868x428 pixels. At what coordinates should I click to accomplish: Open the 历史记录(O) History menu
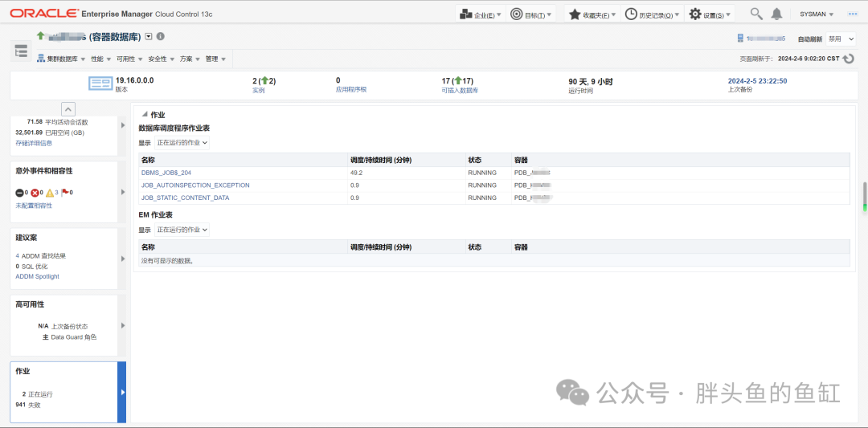click(652, 14)
